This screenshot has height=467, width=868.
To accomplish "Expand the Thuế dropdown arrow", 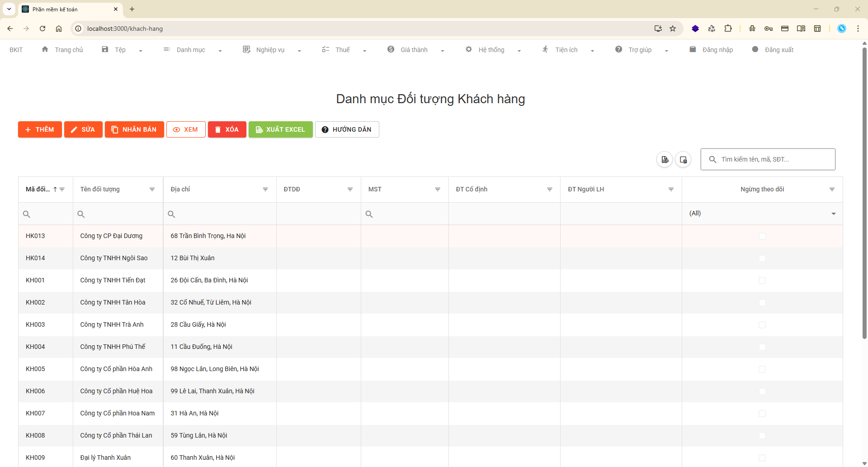I will point(364,51).
